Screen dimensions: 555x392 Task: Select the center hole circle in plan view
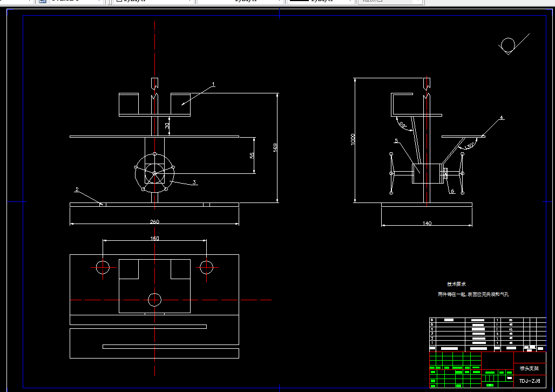(x=154, y=300)
